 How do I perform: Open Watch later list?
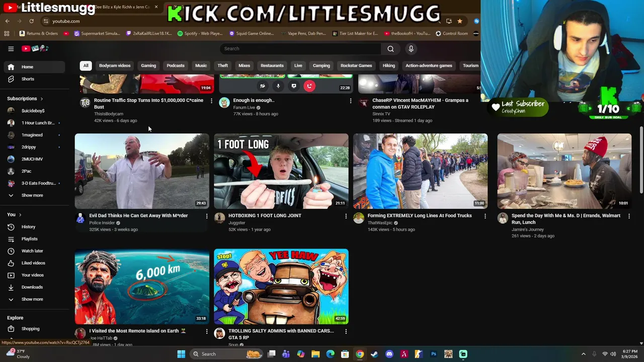(34, 251)
